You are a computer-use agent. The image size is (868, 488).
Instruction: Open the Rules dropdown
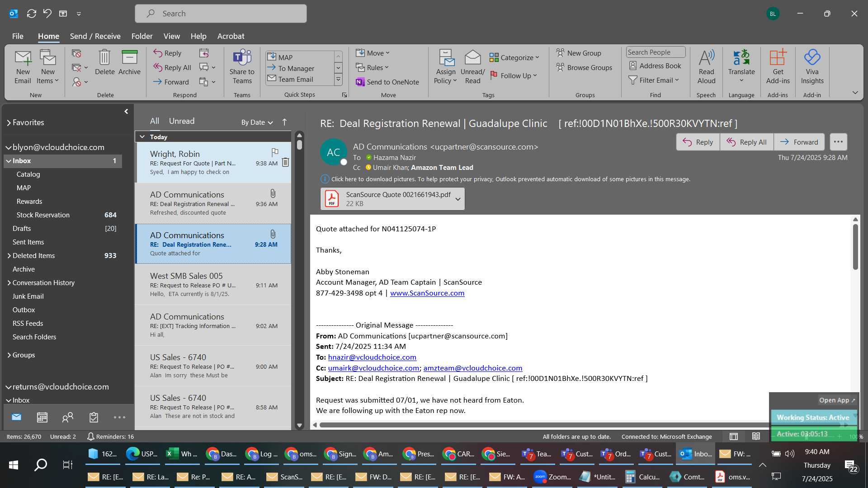pyautogui.click(x=372, y=67)
